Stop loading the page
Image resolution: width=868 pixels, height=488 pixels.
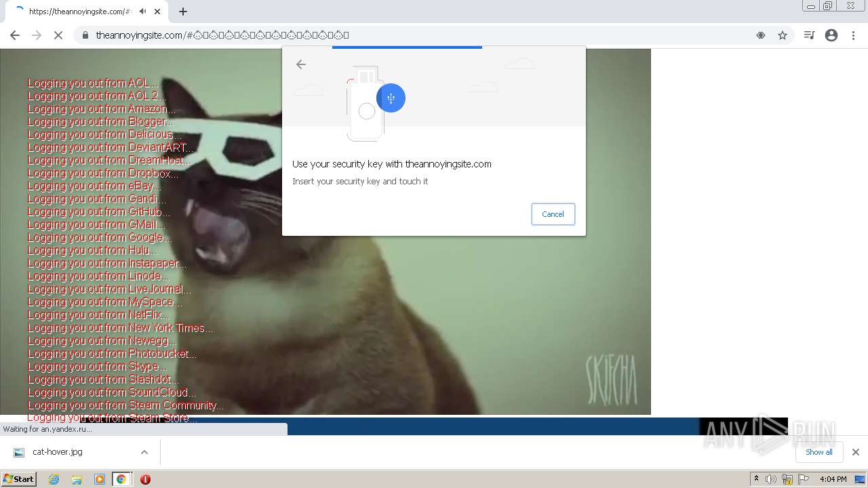point(58,35)
